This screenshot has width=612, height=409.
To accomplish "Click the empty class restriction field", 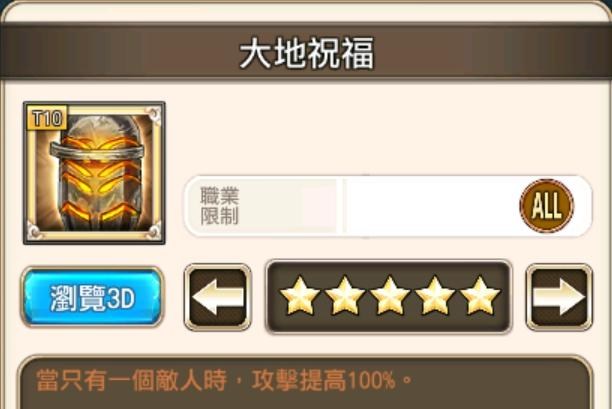I will coord(431,206).
